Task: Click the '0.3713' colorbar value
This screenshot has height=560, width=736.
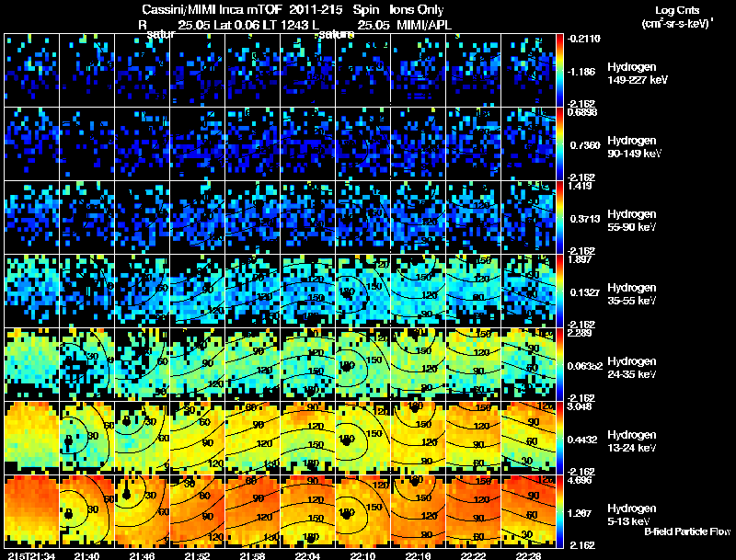Action: (585, 219)
